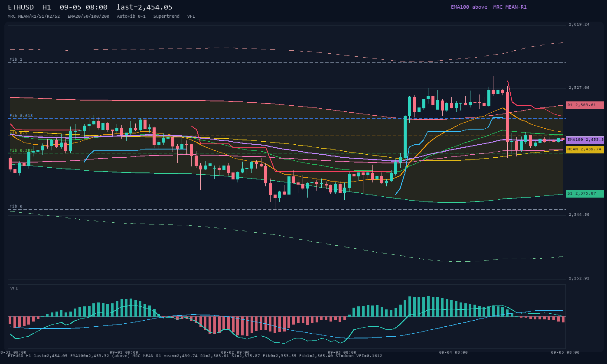Click the ETHUSD symbol title
Screen dimensions: 607x364
pos(21,7)
